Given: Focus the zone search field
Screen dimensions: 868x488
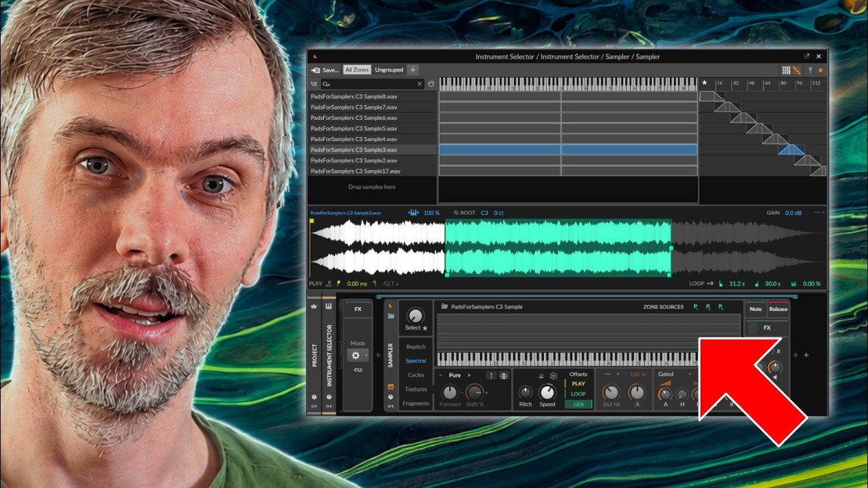Looking at the screenshot, I should 372,84.
